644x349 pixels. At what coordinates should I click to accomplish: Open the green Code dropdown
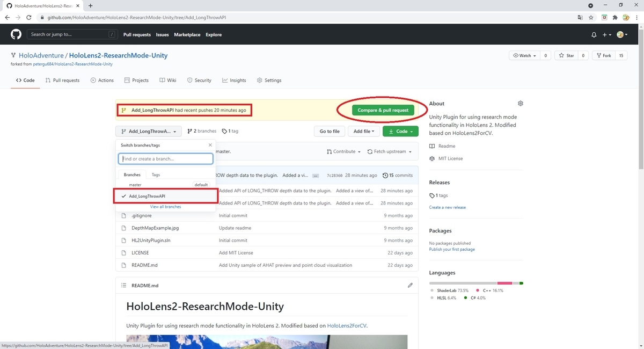click(x=400, y=131)
